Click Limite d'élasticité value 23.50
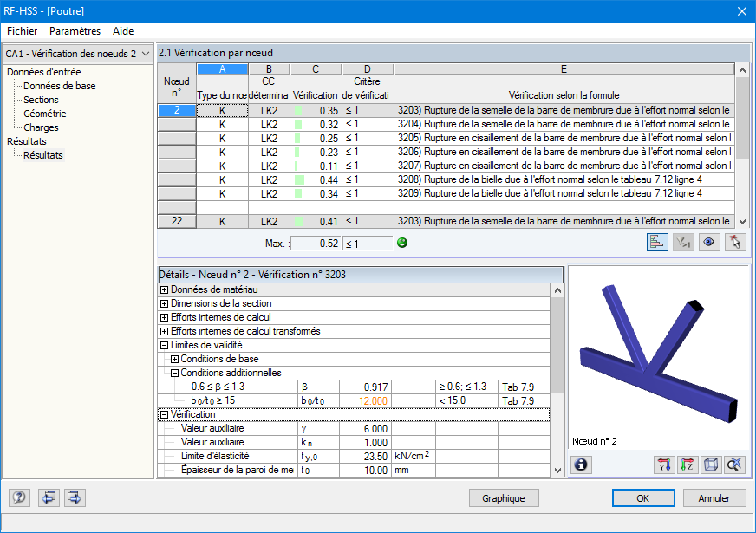The height and width of the screenshot is (533, 756). coord(364,457)
